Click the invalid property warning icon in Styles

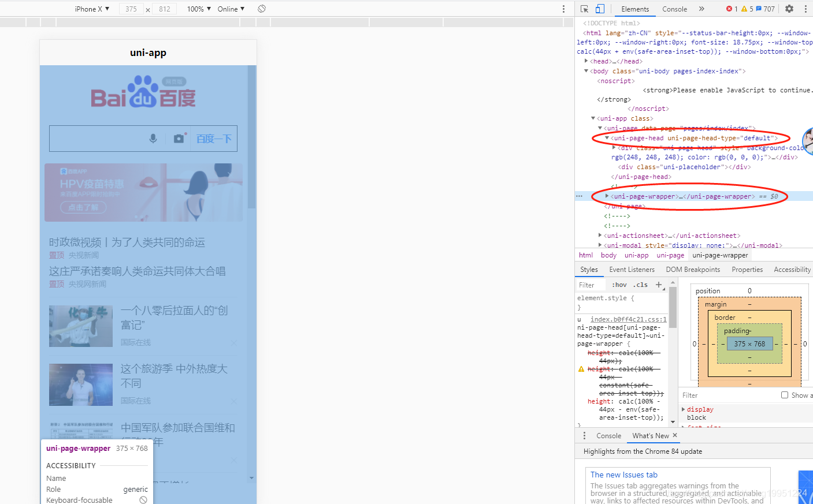(581, 369)
